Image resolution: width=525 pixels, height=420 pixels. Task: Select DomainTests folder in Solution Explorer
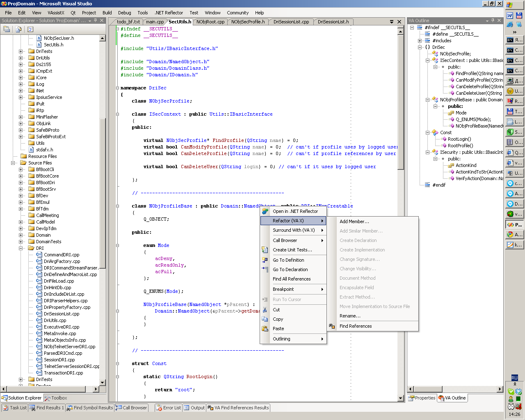pos(48,242)
